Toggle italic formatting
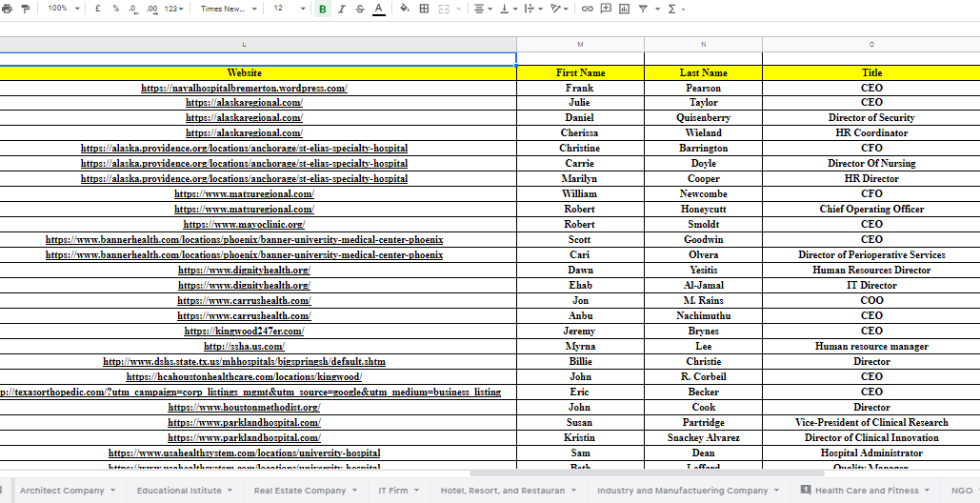The width and height of the screenshot is (980, 503). coord(341,9)
